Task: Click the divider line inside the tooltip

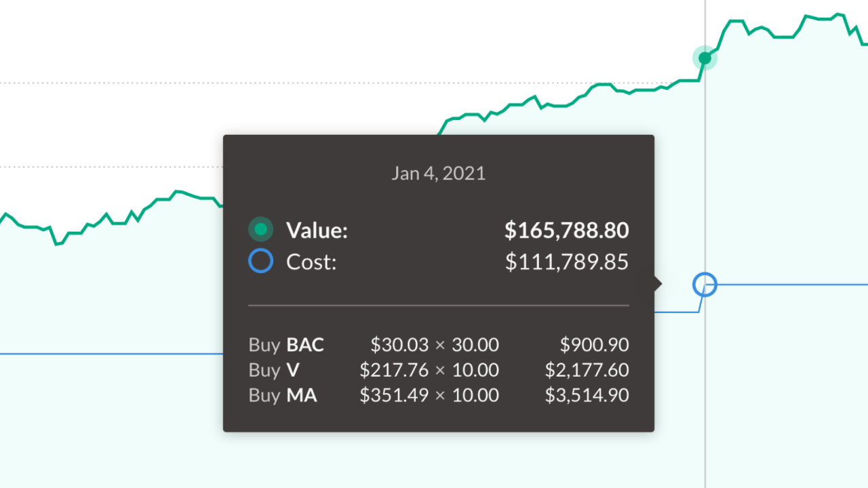Action: (x=439, y=306)
